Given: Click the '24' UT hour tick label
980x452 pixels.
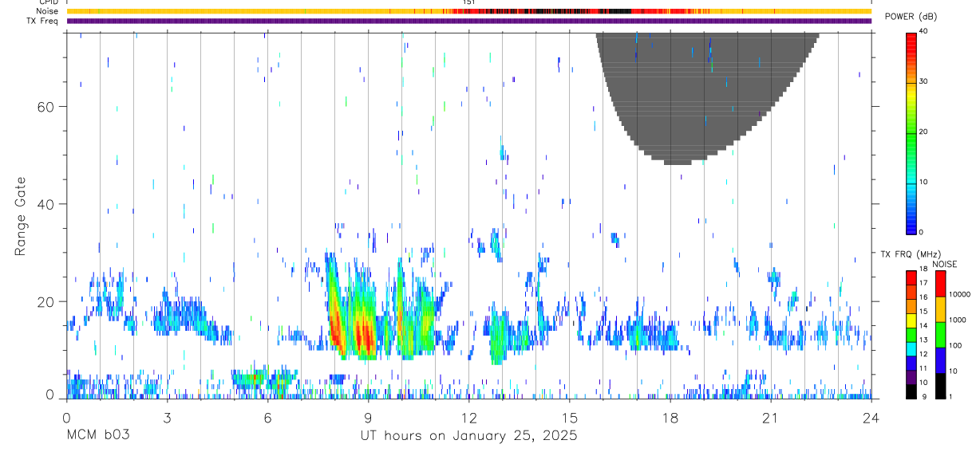Looking at the screenshot, I should coord(871,416).
